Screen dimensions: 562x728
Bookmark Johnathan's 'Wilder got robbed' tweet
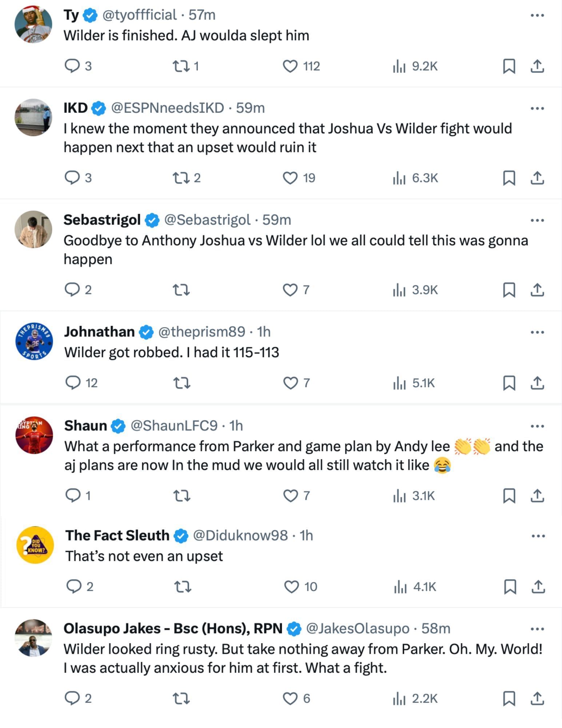coord(509,383)
